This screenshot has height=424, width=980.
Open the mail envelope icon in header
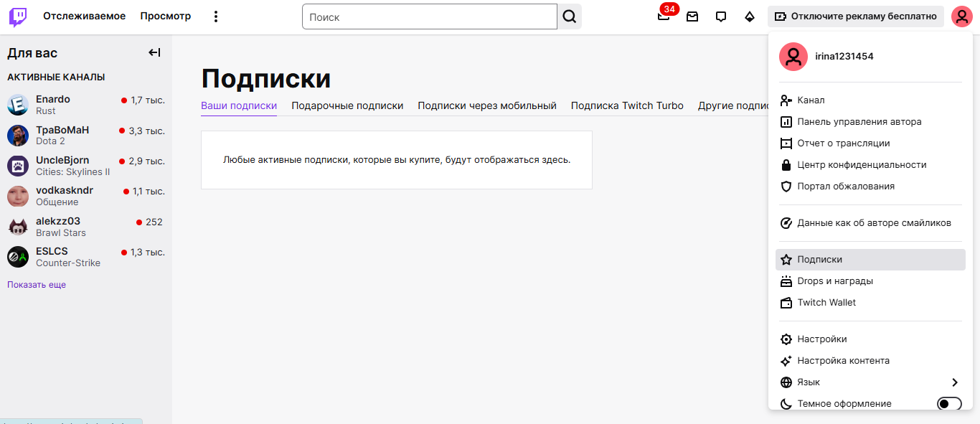[692, 17]
